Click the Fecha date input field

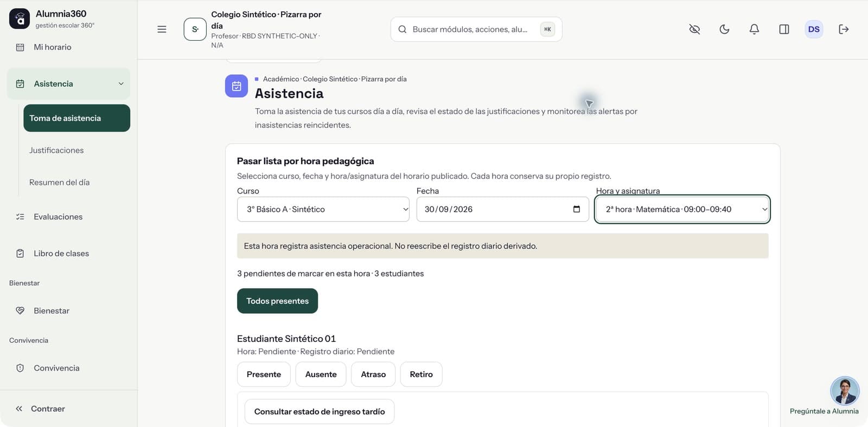(502, 209)
